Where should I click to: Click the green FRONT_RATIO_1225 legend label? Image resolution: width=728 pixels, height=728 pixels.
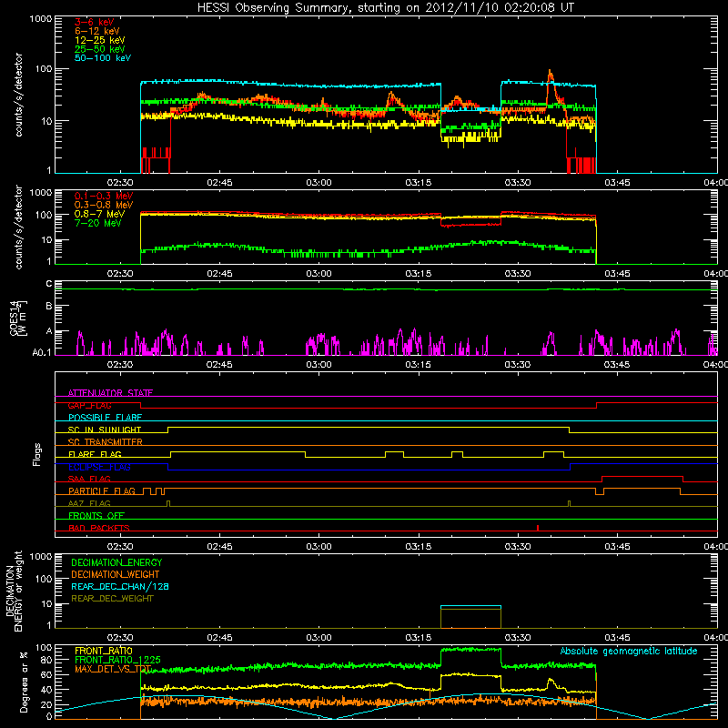117,660
